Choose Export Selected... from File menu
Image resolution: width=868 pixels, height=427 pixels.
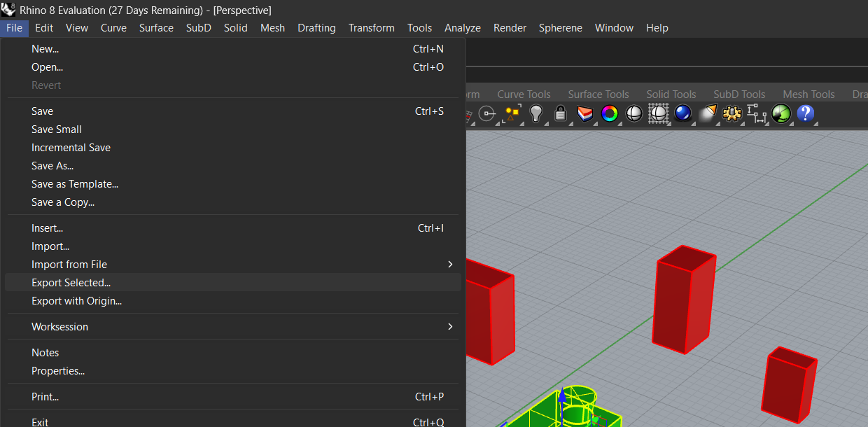(x=233, y=283)
